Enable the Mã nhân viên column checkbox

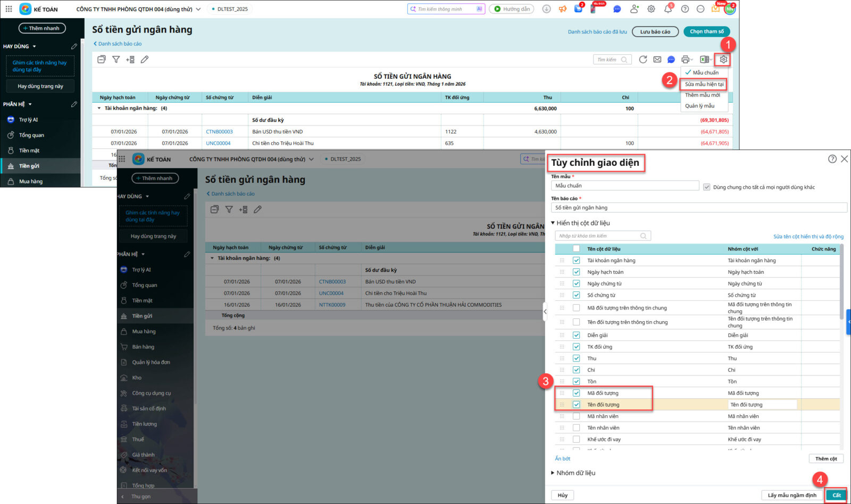576,416
